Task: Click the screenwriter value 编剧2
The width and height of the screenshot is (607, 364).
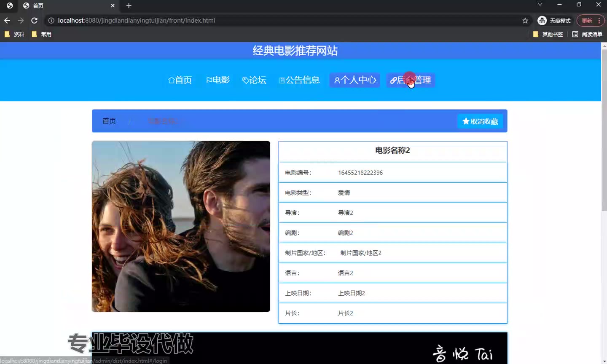Action: 346,233
